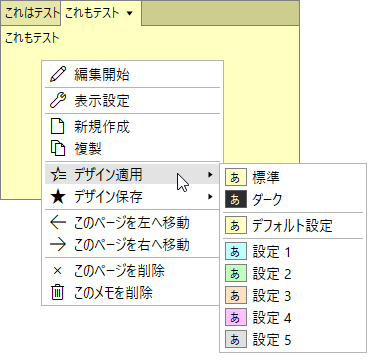The height and width of the screenshot is (364, 378).
Task: Apply design 設定 5 label
Action: pos(272,339)
